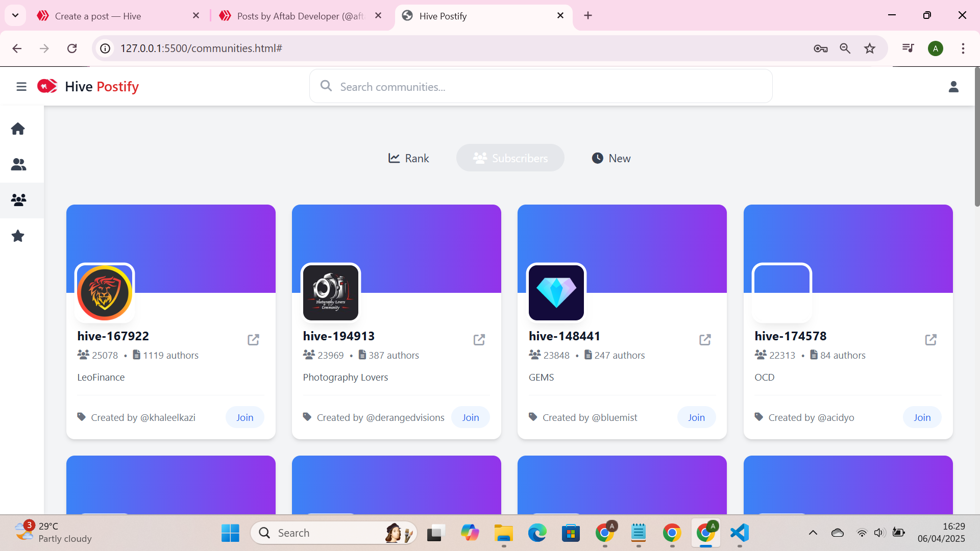Expand the tab search dropdown arrow

15,15
